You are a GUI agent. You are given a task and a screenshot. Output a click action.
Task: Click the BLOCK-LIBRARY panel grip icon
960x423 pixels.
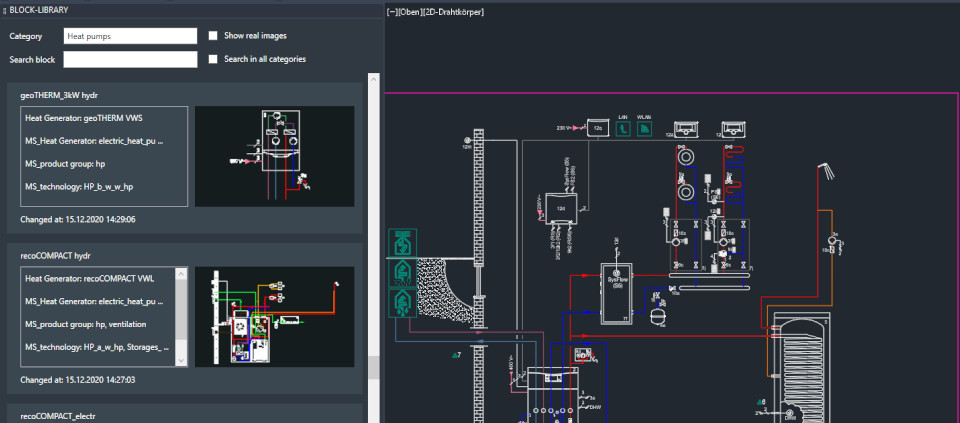4,10
